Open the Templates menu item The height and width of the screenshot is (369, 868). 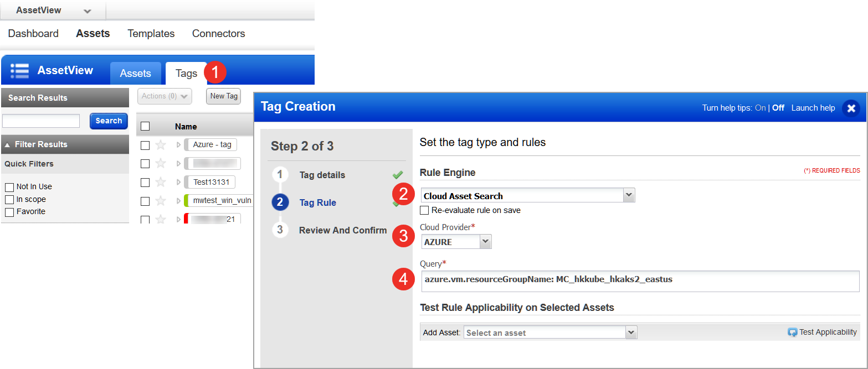[x=151, y=33]
